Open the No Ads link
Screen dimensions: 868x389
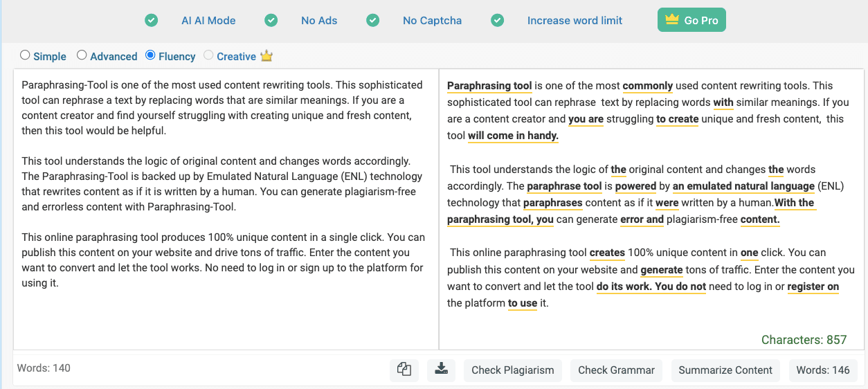319,21
